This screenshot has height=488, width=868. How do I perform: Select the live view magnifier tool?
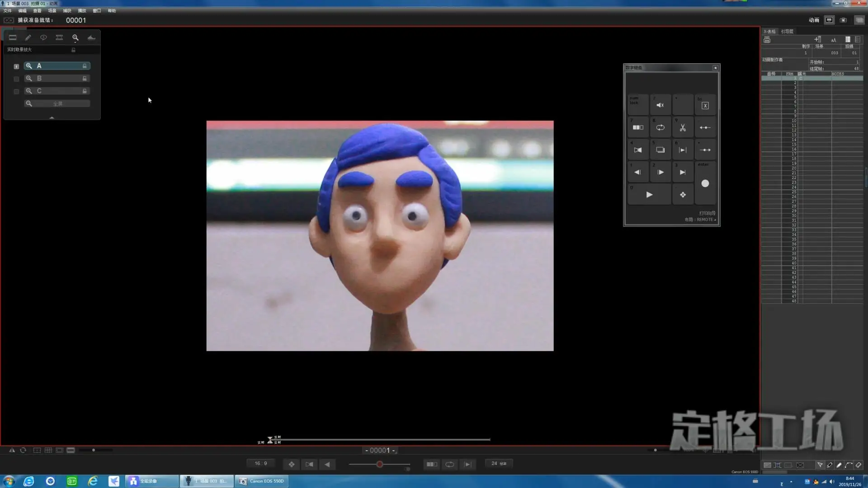point(75,38)
